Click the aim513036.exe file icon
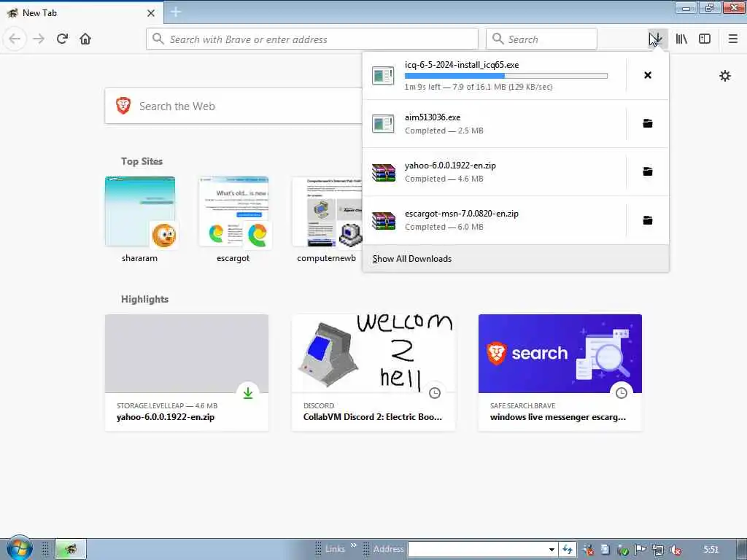The height and width of the screenshot is (560, 747). click(384, 123)
